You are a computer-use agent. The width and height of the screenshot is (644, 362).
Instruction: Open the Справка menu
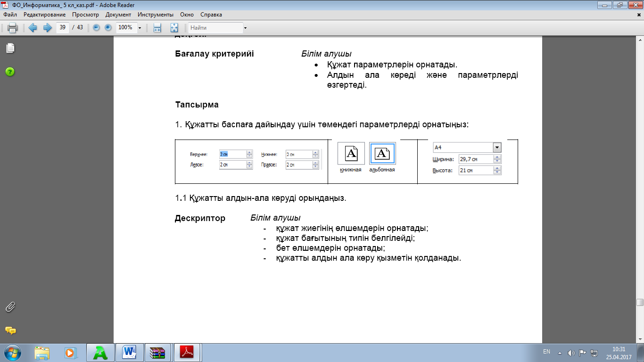tap(211, 15)
